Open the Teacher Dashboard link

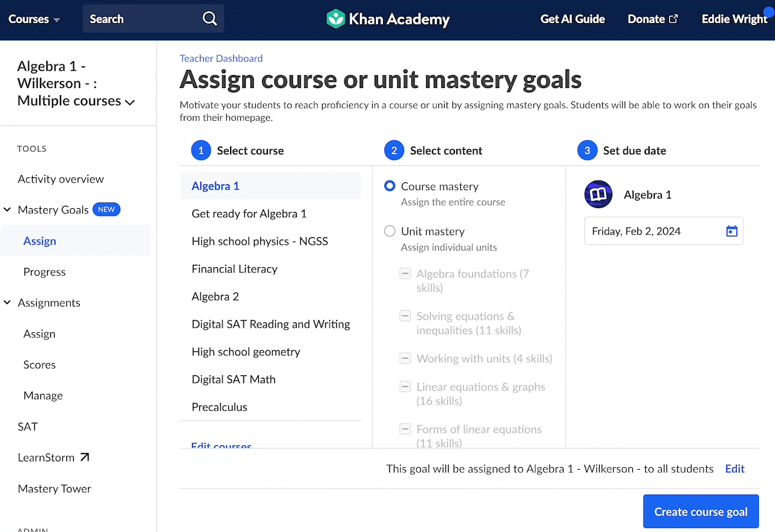221,58
